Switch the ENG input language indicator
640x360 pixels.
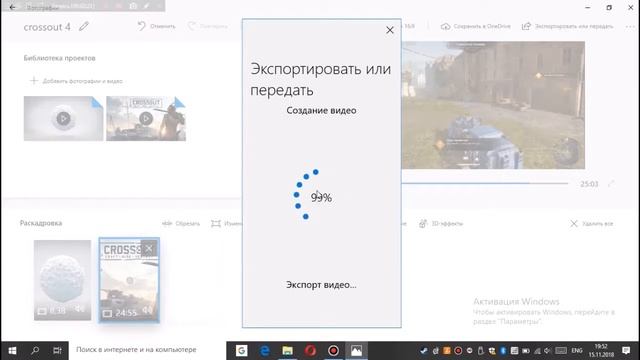point(577,351)
